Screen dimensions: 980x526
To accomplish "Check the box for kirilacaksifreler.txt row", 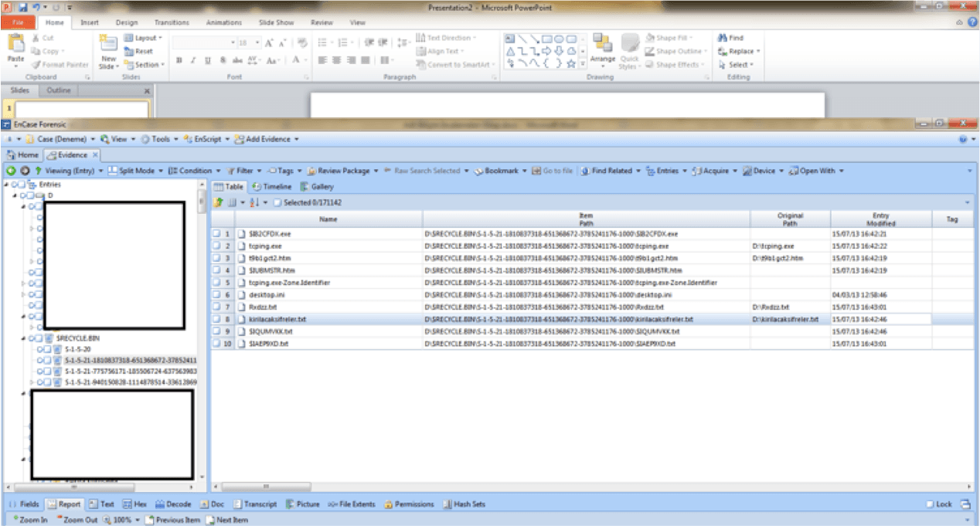I will [x=217, y=319].
